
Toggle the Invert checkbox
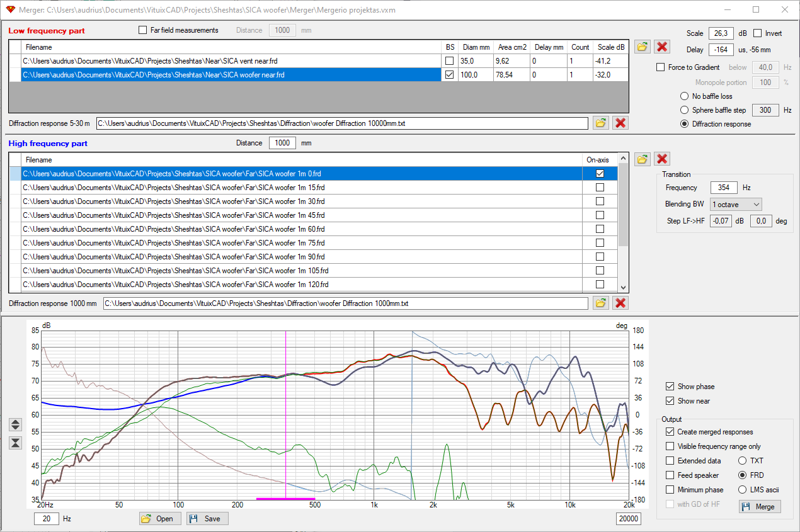[x=758, y=33]
